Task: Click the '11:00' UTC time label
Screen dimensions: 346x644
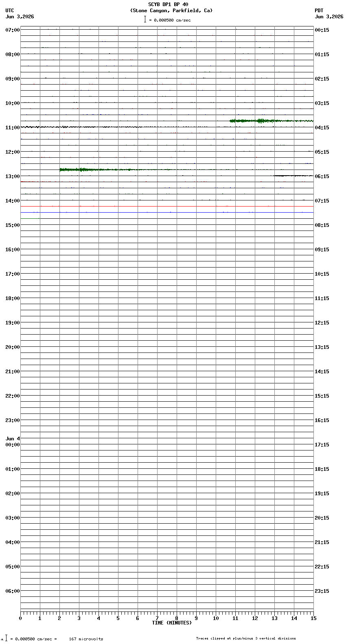Action: [13, 128]
